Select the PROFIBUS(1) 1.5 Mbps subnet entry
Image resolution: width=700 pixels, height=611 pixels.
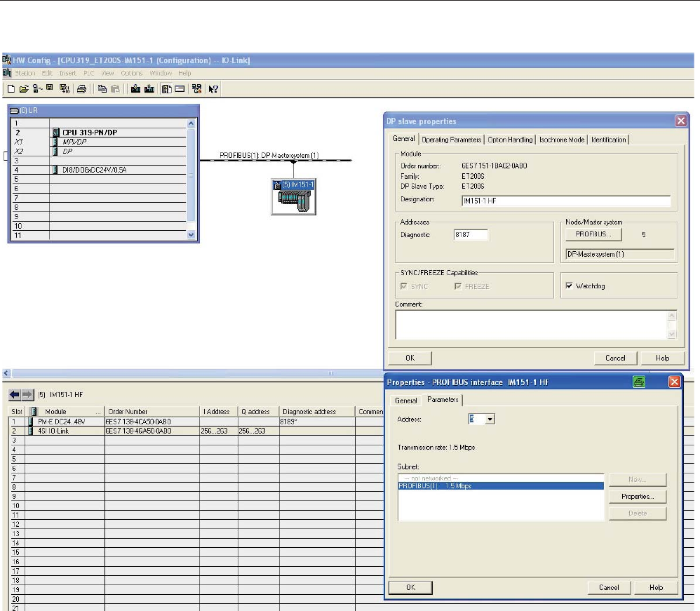click(501, 486)
